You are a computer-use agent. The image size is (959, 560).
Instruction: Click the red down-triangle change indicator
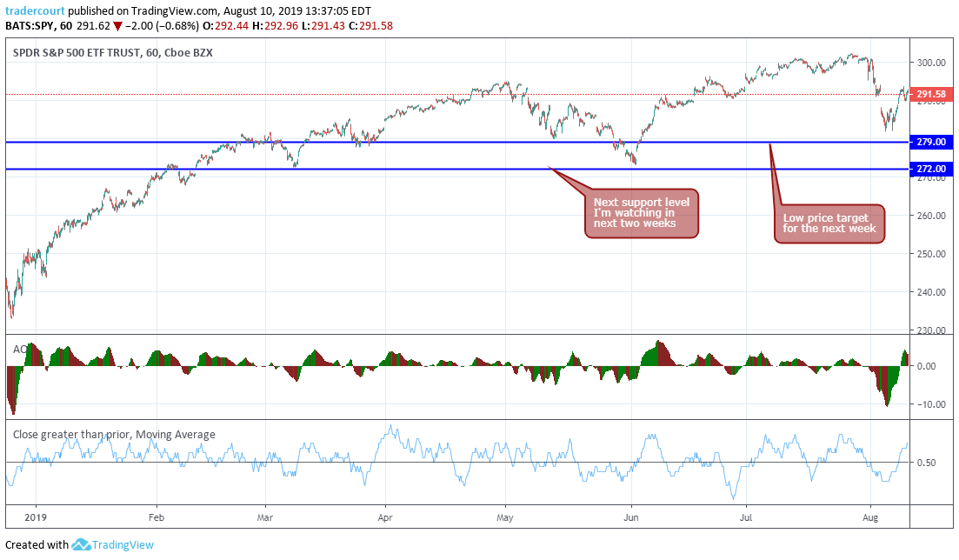(117, 26)
